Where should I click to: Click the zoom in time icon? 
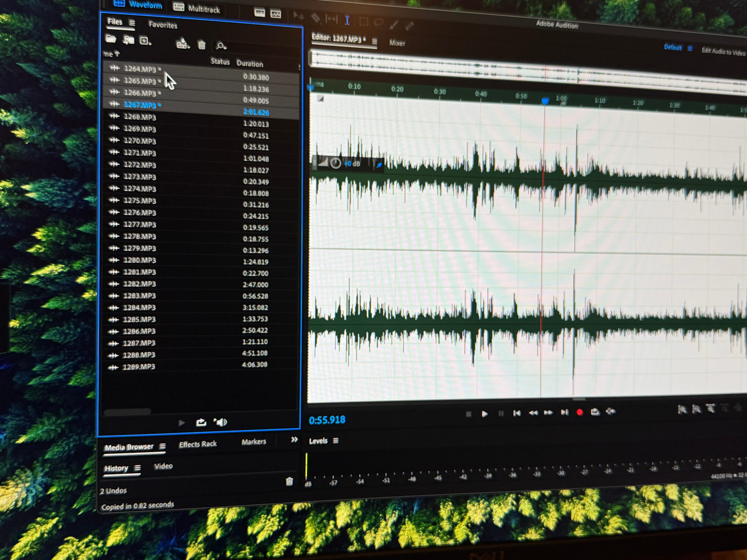(711, 408)
